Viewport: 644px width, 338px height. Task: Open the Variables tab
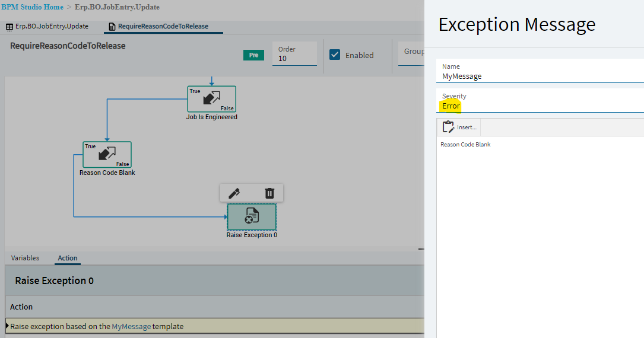click(x=25, y=258)
